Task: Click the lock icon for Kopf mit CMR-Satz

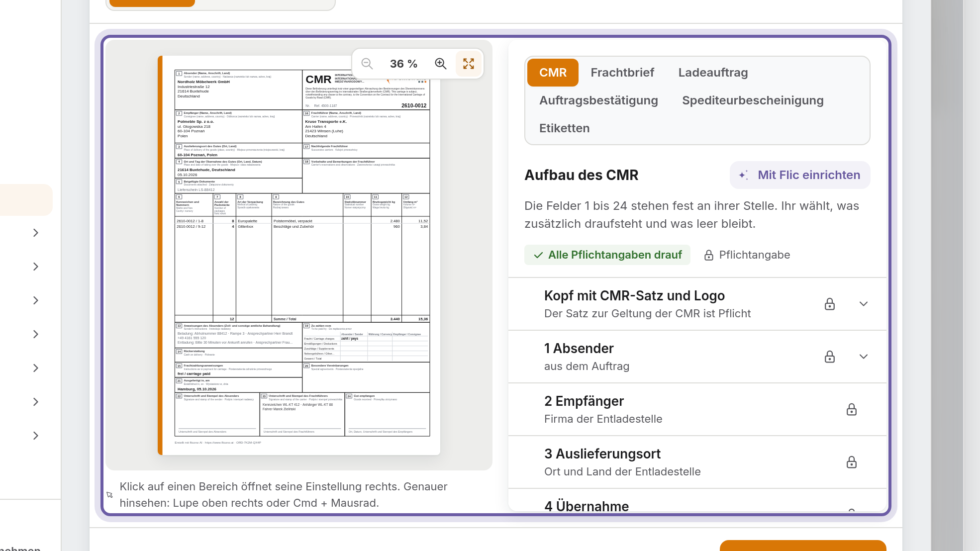Action: (830, 304)
